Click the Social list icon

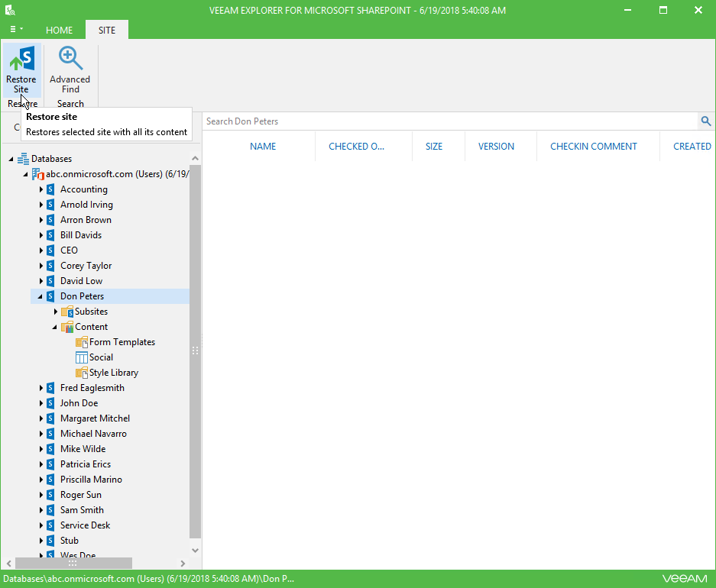click(82, 357)
